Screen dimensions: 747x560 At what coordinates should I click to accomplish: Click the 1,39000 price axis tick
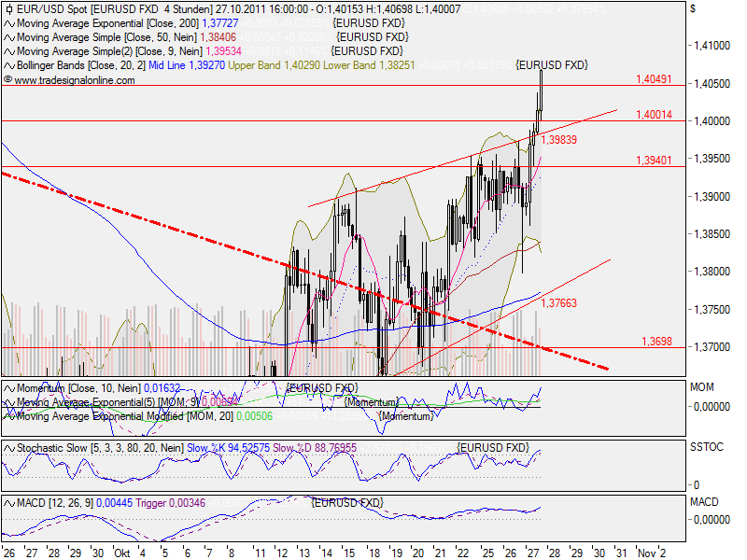point(712,197)
